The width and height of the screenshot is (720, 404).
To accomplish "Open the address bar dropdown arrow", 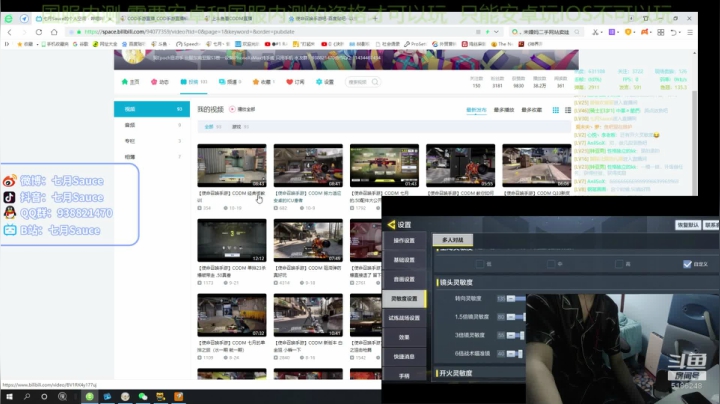I will pos(496,32).
